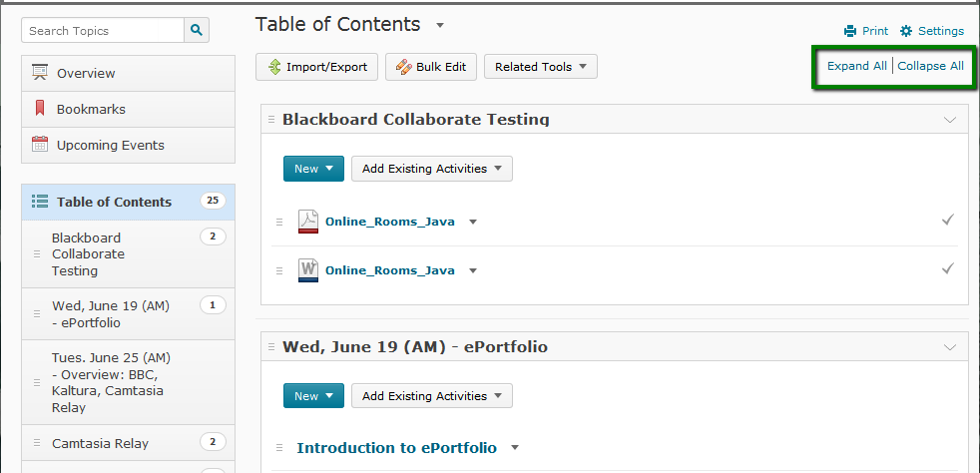Click the Word document icon for Online_Rooms_Java

(x=308, y=270)
